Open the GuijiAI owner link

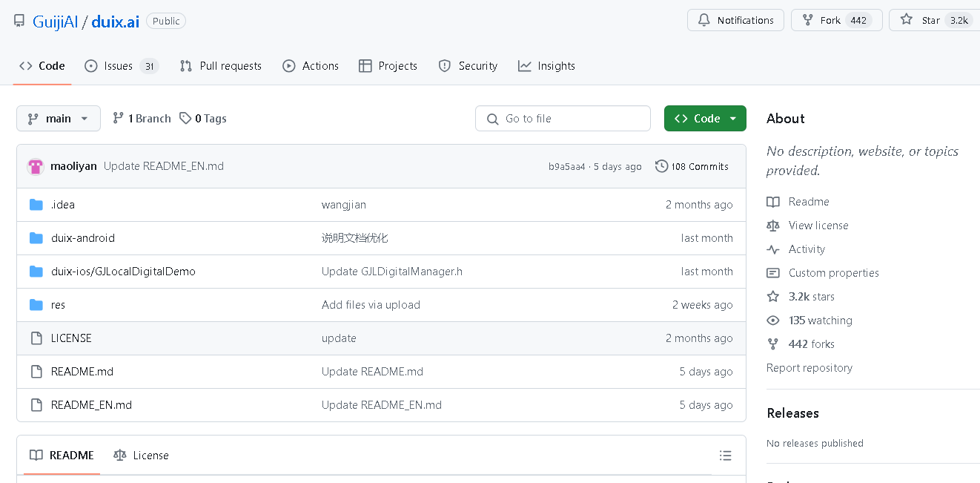point(55,22)
